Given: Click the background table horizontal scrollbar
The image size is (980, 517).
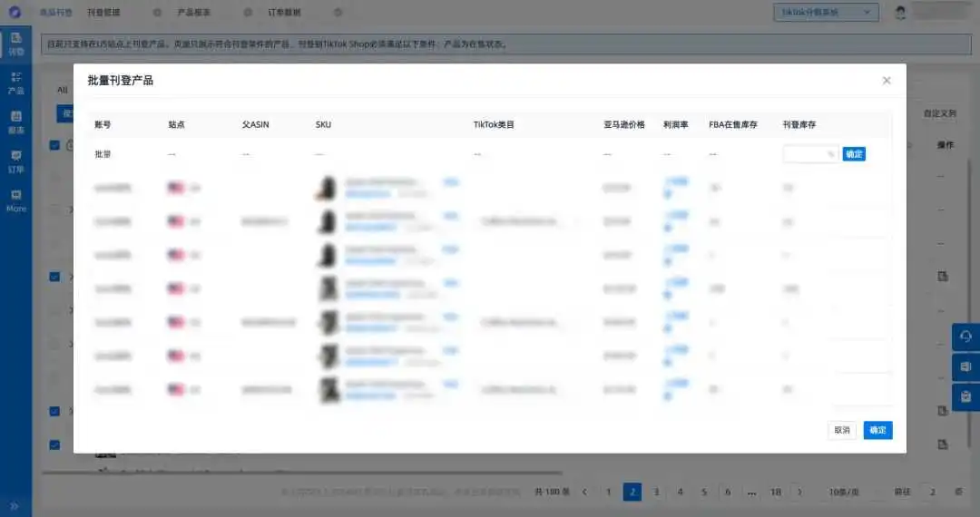Looking at the screenshot, I should coord(302,473).
